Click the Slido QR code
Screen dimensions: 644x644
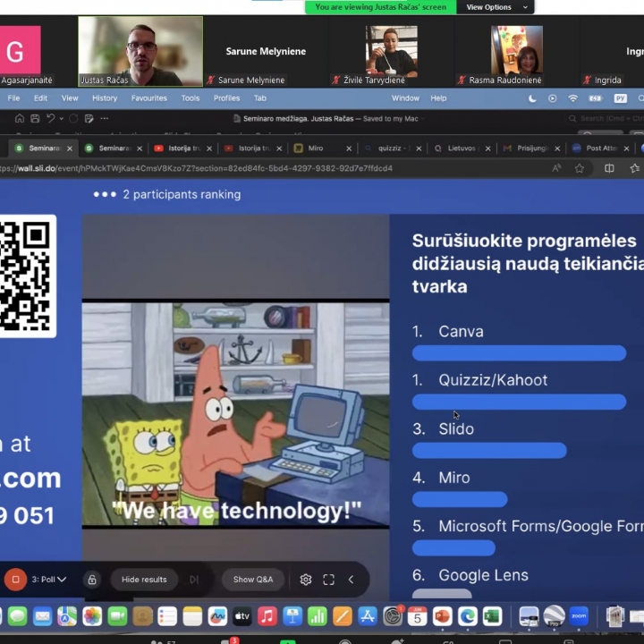point(26,276)
